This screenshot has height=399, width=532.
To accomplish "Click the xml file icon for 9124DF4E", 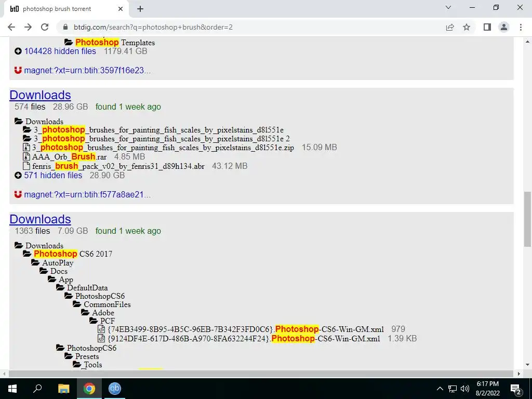I will 101,338.
